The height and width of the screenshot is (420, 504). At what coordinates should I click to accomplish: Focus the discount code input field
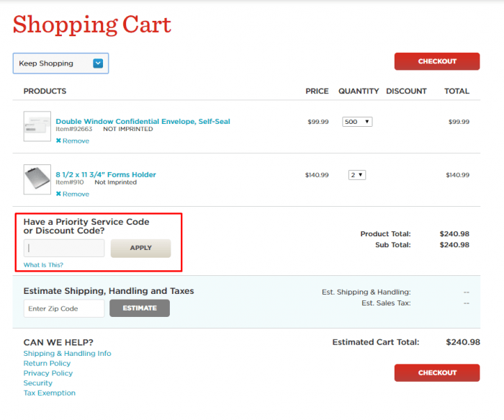64,248
